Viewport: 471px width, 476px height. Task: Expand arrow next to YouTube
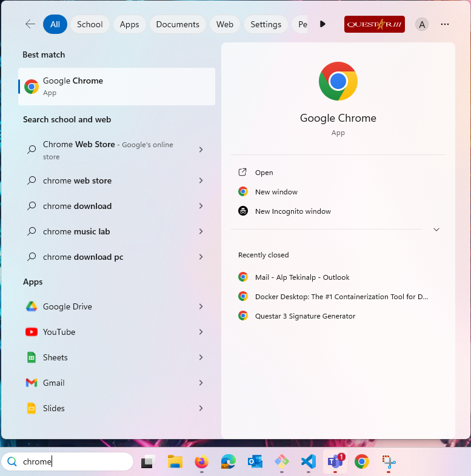click(201, 332)
